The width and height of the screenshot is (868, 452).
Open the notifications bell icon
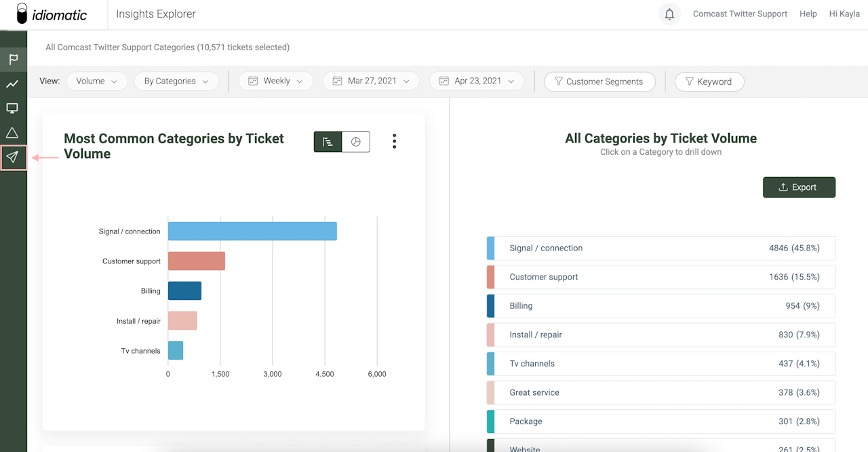point(669,14)
